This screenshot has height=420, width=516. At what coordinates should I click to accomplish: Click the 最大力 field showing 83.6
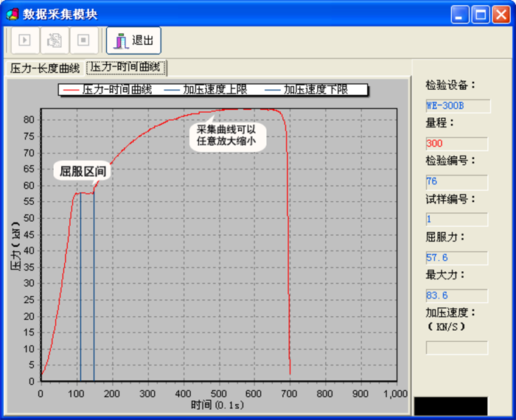pyautogui.click(x=457, y=295)
